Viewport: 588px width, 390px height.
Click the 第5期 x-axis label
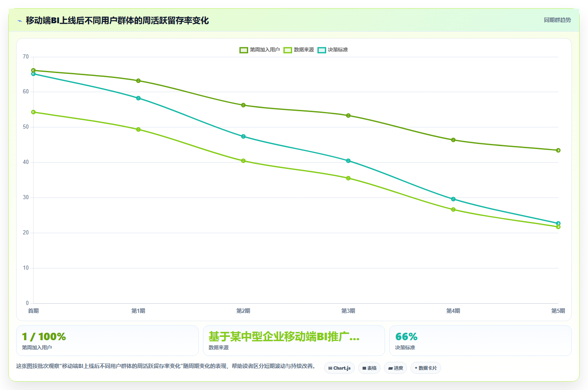558,311
